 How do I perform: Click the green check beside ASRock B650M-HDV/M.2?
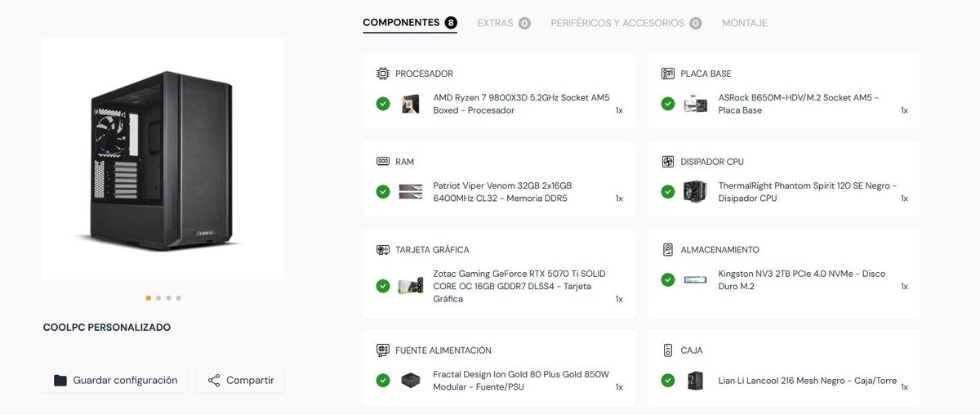point(668,104)
